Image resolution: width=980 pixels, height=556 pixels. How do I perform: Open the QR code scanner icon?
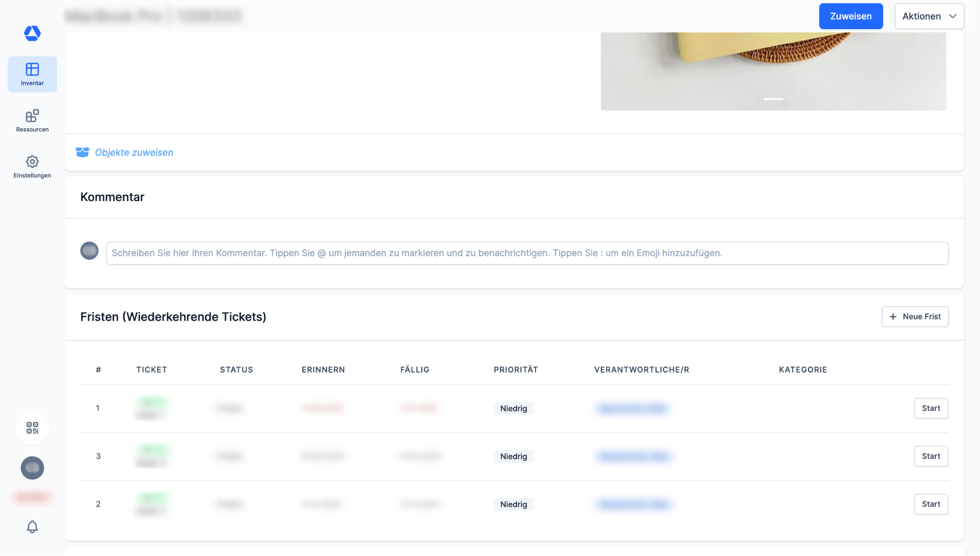32,428
